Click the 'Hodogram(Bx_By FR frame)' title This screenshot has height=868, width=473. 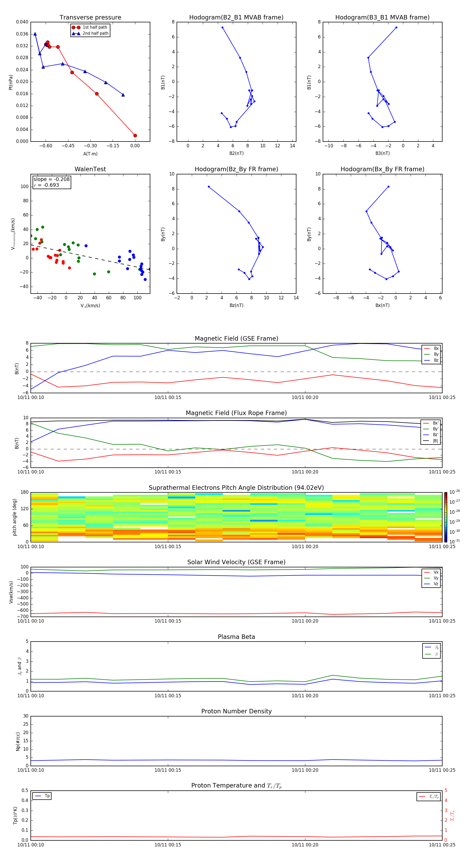382,169
